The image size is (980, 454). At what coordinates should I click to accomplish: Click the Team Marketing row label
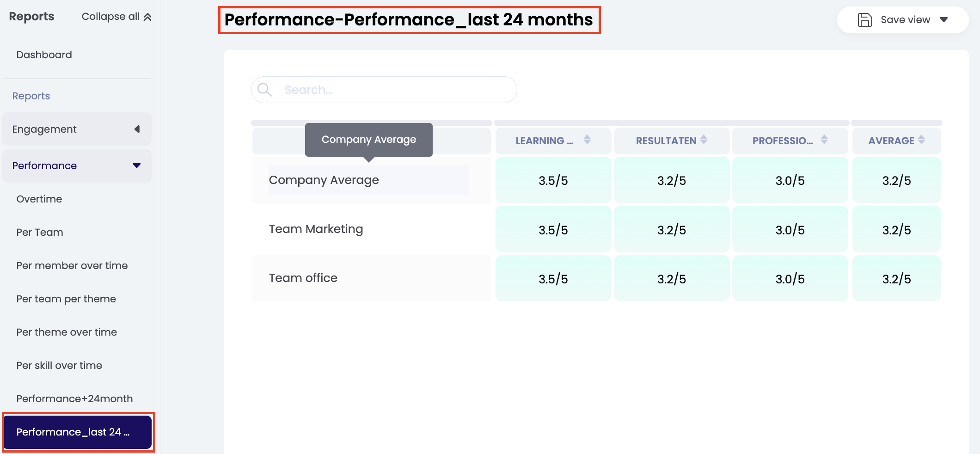coord(316,229)
